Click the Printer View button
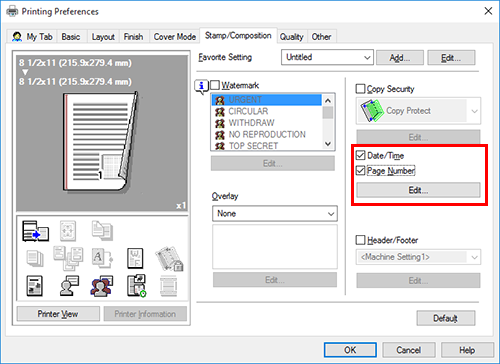This screenshot has width=500, height=364. click(x=58, y=314)
